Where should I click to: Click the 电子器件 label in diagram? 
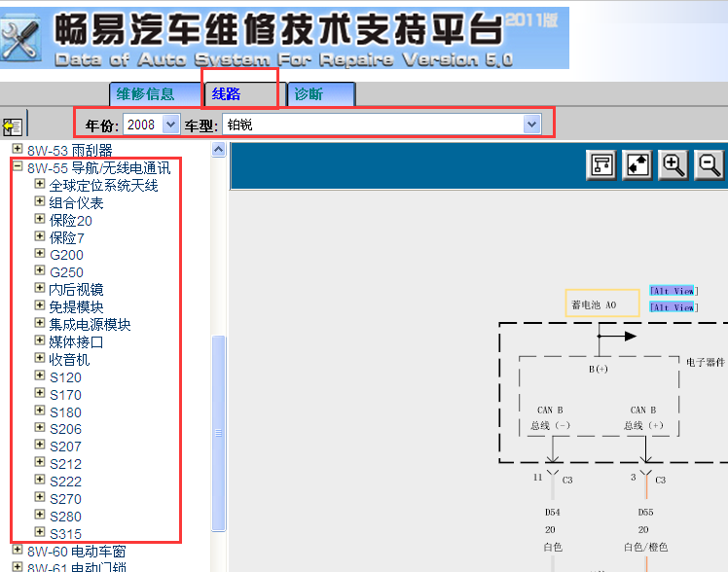click(706, 362)
